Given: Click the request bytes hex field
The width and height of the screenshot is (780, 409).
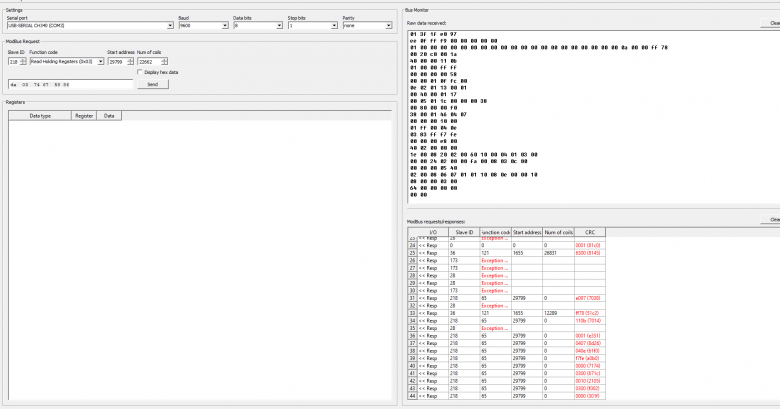Looking at the screenshot, I should [x=71, y=85].
